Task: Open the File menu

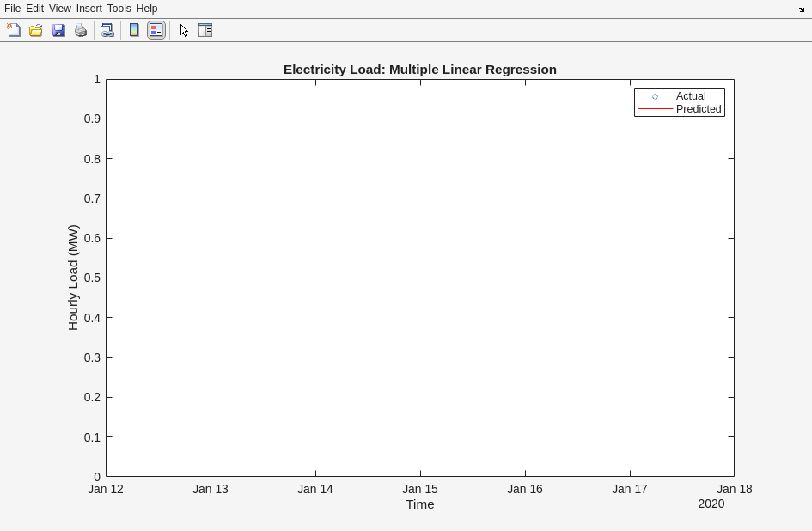Action: pos(12,9)
